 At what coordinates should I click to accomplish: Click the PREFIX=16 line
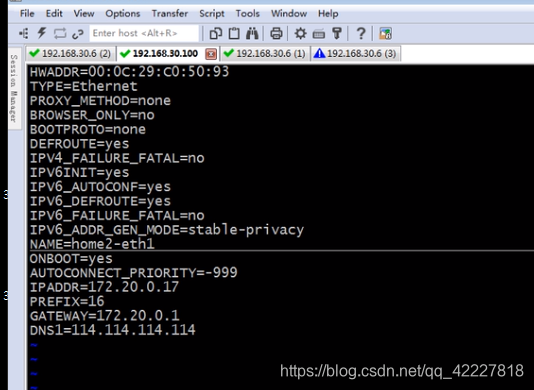(x=67, y=301)
